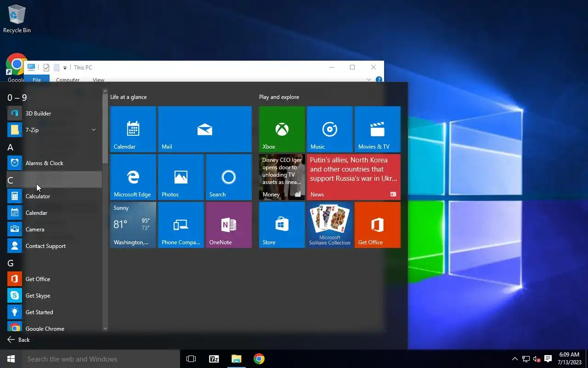Screen dimensions: 588x368
Task: Open Chrome from the taskbar
Action: (259, 359)
